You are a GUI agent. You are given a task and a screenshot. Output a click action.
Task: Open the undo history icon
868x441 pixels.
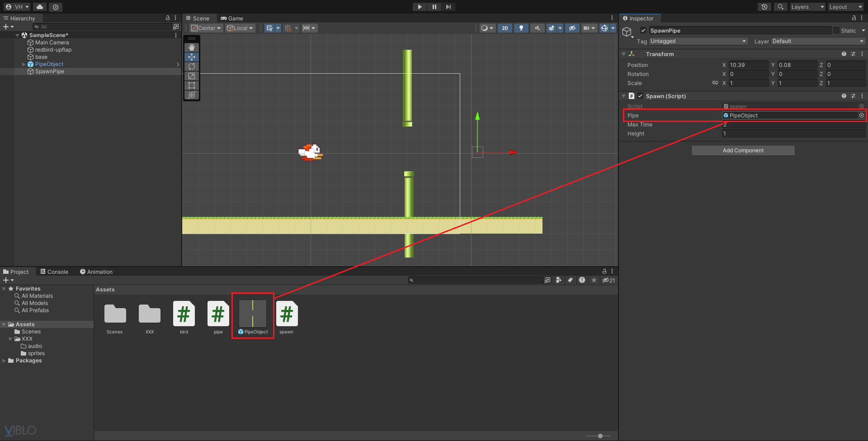point(764,7)
